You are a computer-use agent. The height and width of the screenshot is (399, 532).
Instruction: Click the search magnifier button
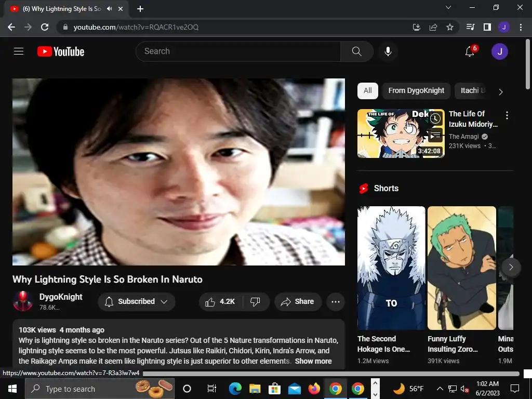(x=356, y=51)
